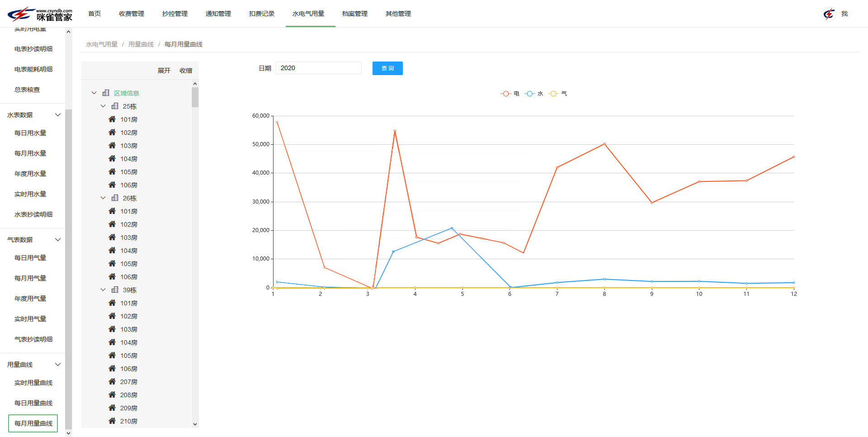Click the 展开 link above the tree
The width and height of the screenshot is (868, 437).
tap(164, 71)
